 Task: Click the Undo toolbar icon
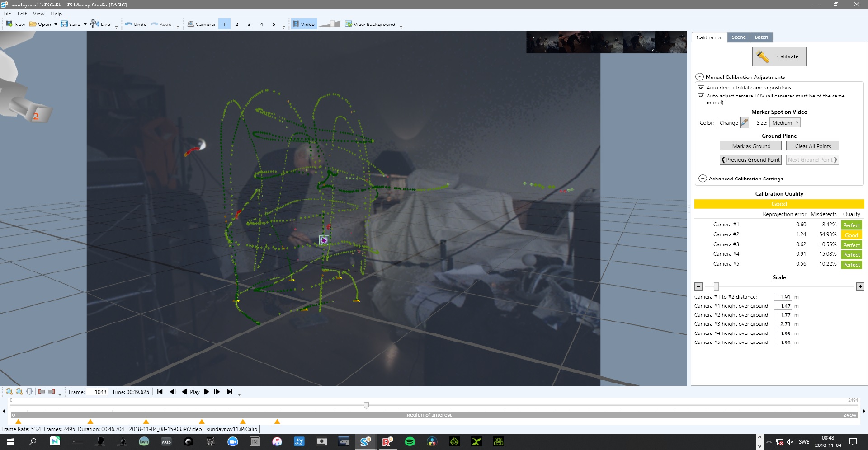tap(128, 24)
